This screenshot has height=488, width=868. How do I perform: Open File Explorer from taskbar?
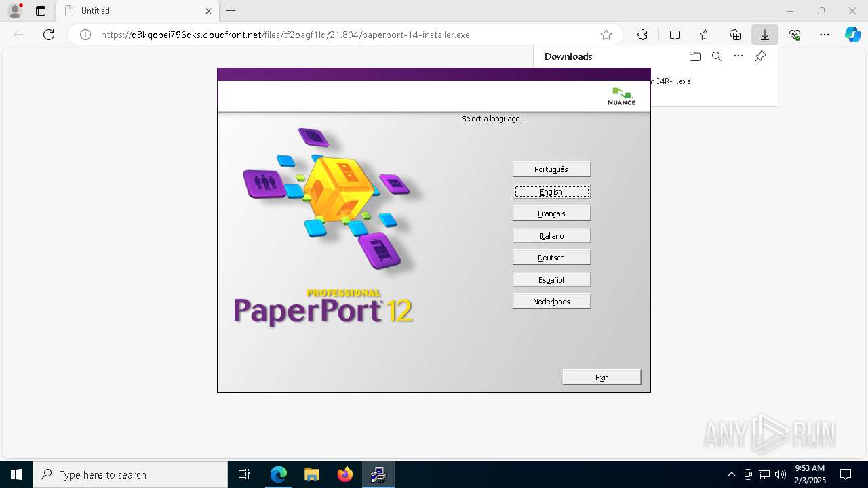click(311, 474)
